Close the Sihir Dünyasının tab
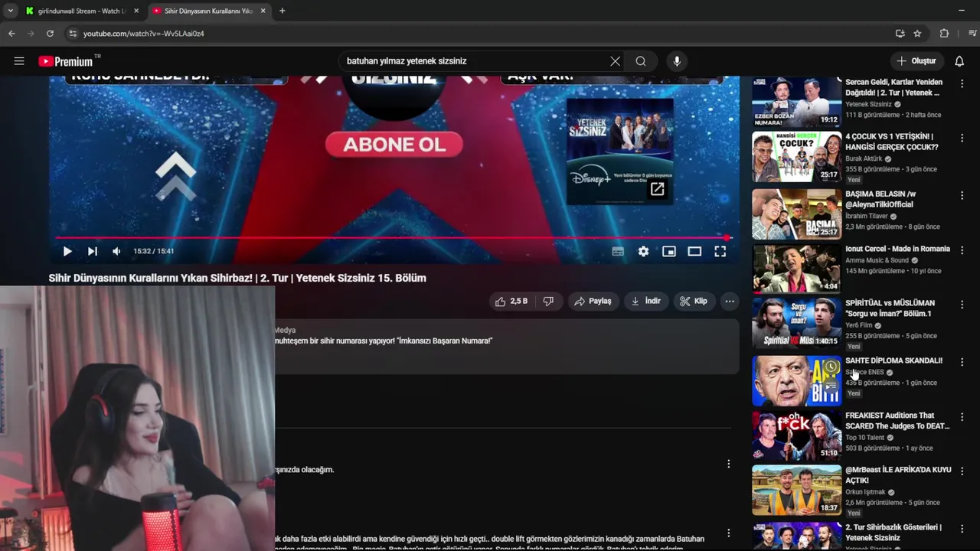980x551 pixels. [x=263, y=11]
